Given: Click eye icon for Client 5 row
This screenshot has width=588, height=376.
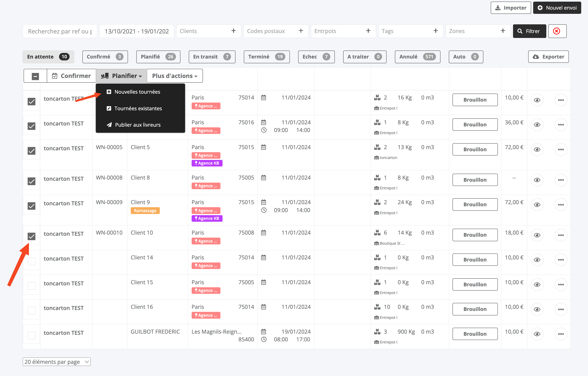Looking at the screenshot, I should (537, 149).
